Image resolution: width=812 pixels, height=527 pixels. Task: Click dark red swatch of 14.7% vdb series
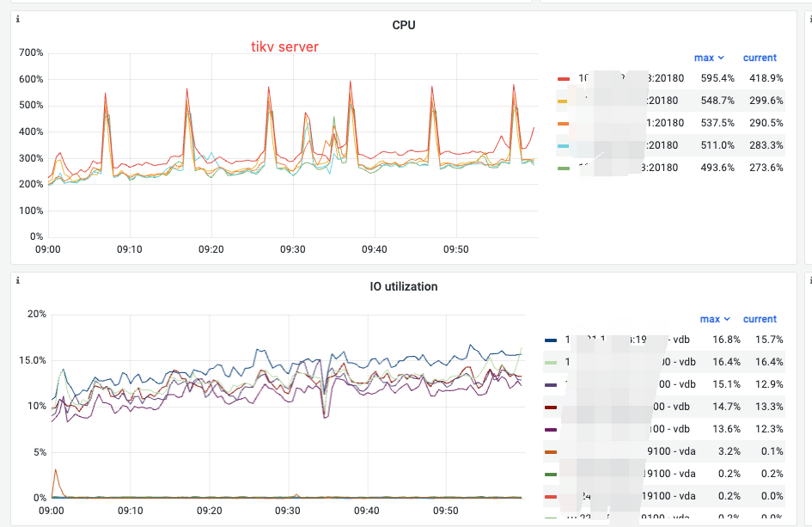coord(551,408)
